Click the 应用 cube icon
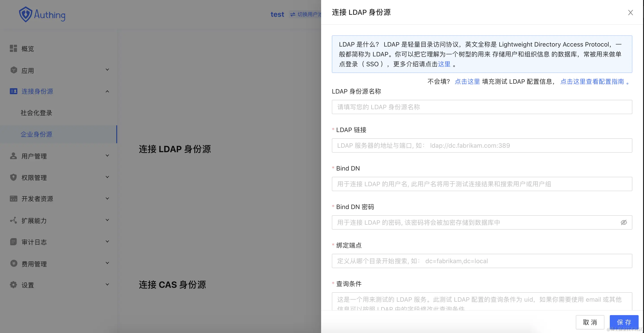Screen dimensions: 644x333 (13, 70)
